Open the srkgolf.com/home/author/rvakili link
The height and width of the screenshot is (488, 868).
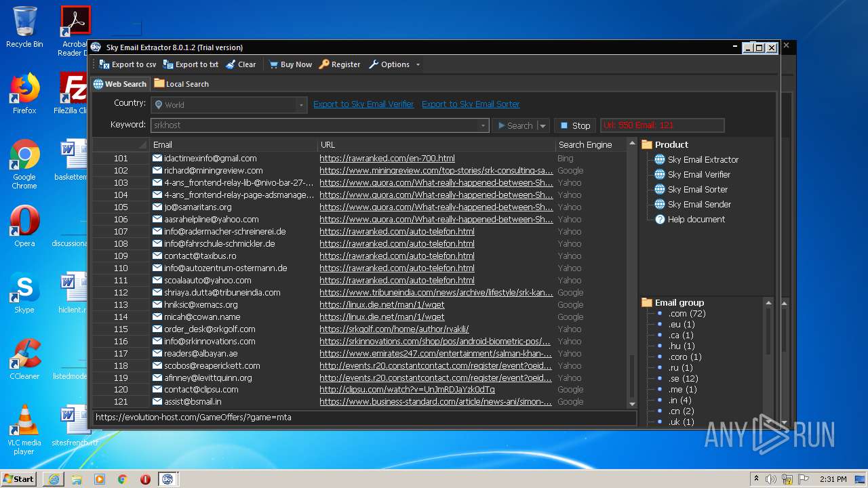394,329
